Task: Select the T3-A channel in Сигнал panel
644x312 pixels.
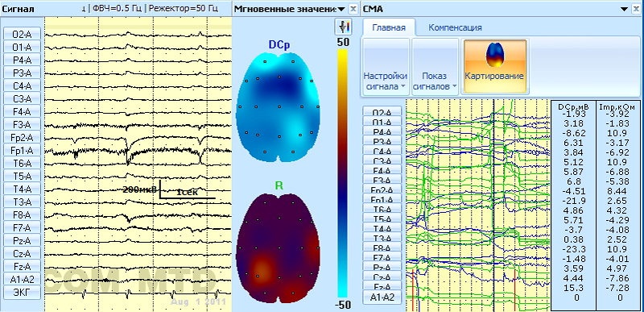Action: [23, 202]
